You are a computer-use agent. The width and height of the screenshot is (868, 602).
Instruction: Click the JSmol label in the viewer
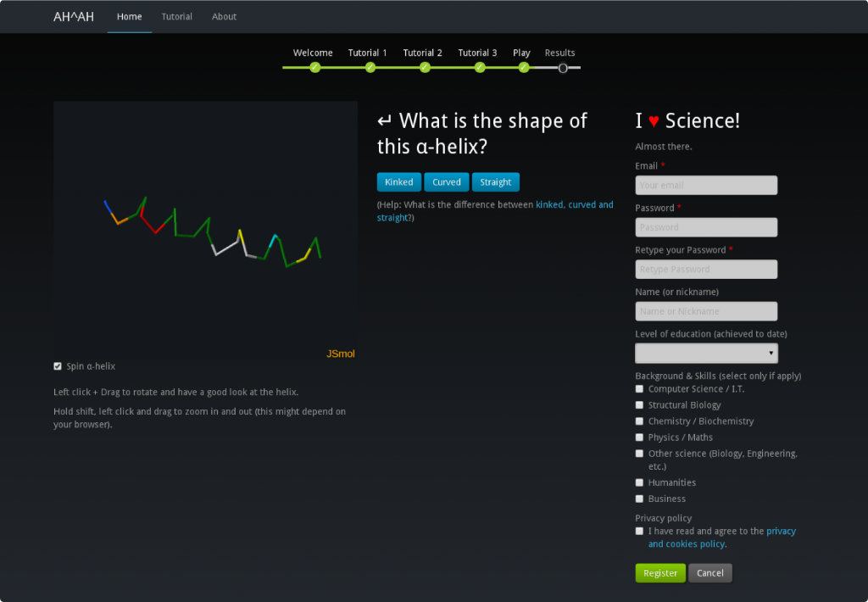pyautogui.click(x=341, y=354)
